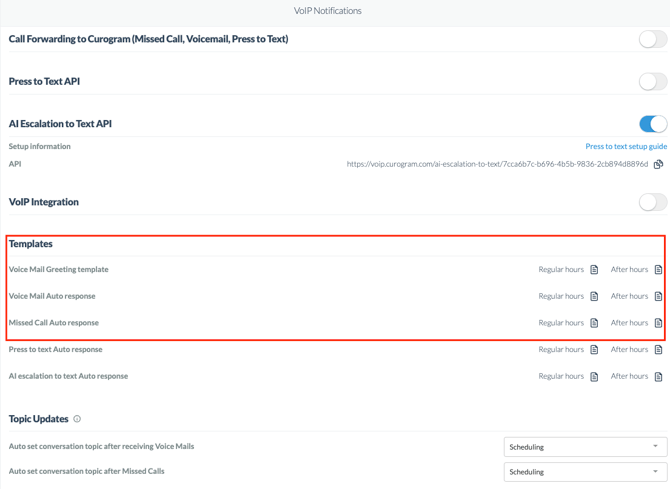Screen dimensions: 670x489
Task: Open Voice Mails conversation topic dropdown
Action: click(x=585, y=447)
